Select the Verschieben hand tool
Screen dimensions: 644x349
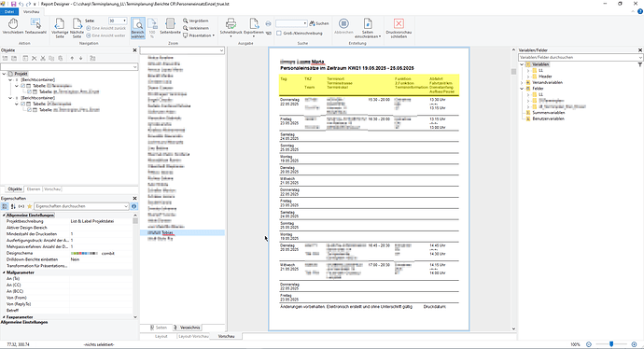13,27
